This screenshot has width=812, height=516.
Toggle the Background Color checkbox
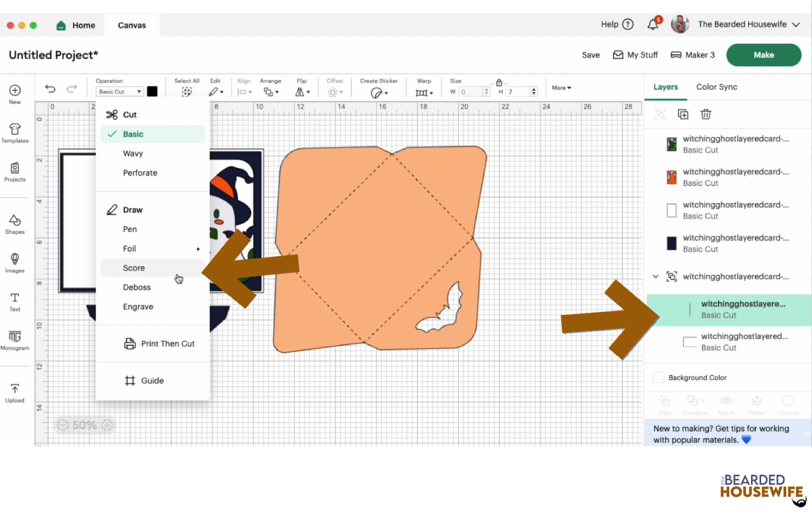point(658,377)
